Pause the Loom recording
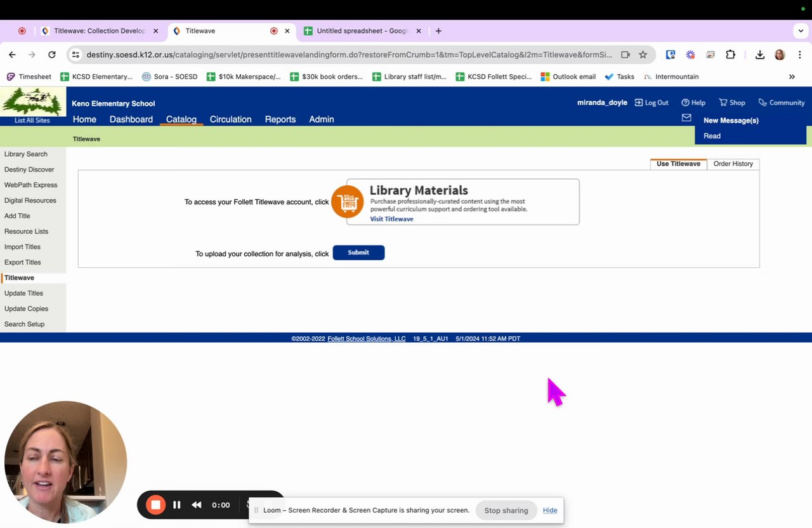812x528 pixels. pos(177,505)
